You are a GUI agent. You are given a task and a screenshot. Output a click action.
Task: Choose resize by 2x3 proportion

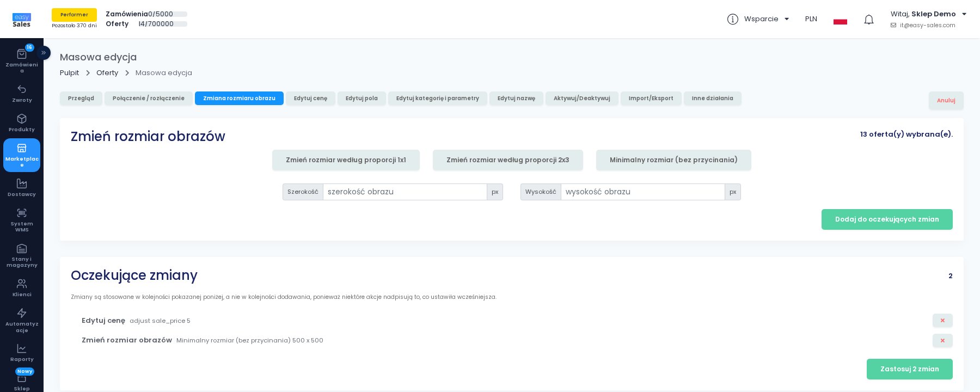(x=508, y=160)
